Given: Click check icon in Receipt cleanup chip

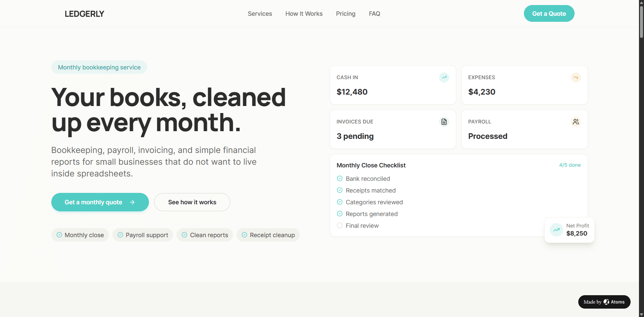Looking at the screenshot, I should click(x=245, y=235).
